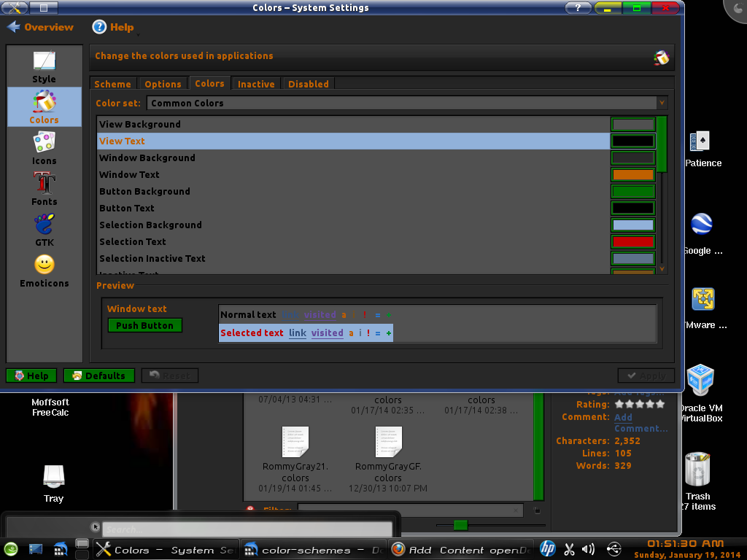Image resolution: width=747 pixels, height=560 pixels.
Task: Open the HP system tray icon
Action: click(547, 549)
